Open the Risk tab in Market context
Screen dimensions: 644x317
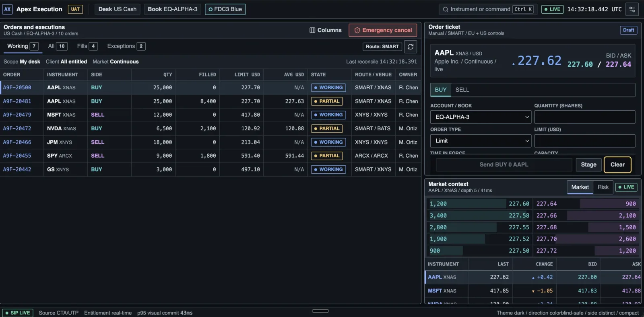(603, 187)
